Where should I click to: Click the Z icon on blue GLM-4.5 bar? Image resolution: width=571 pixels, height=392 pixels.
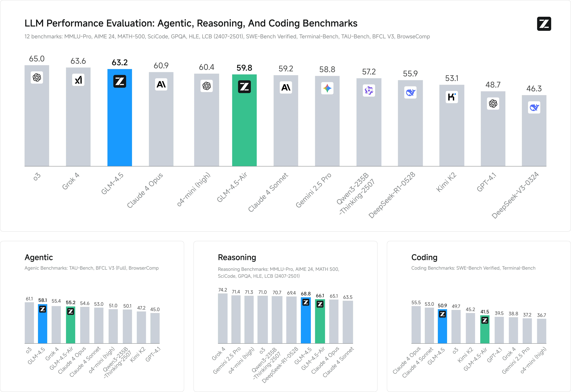[x=120, y=81]
